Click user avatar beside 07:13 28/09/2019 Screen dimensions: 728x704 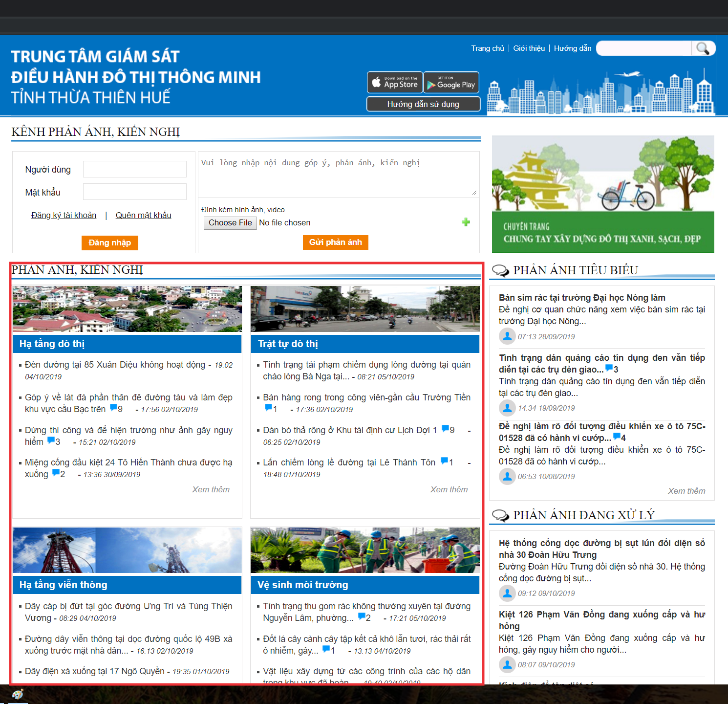[507, 336]
